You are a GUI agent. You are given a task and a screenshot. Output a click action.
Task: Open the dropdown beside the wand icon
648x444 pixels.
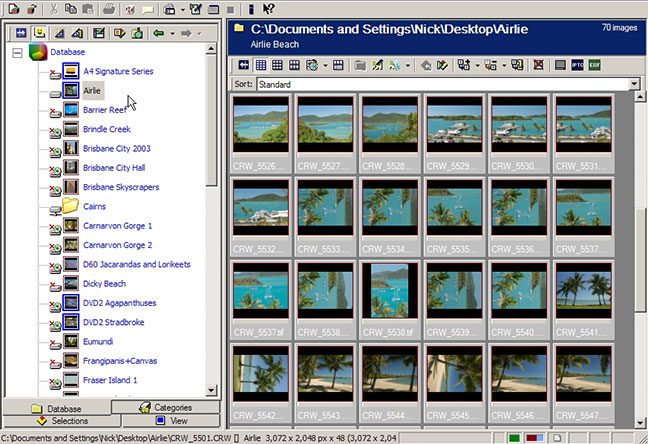tap(408, 65)
